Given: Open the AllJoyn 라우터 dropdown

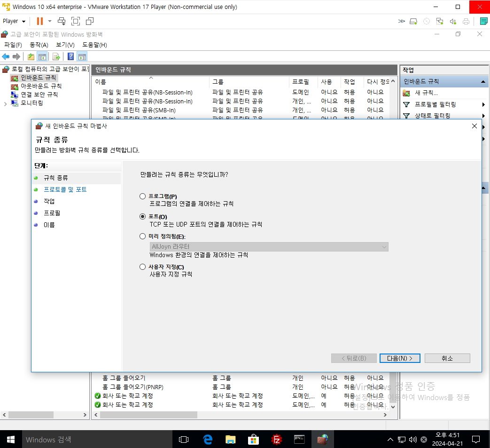Looking at the screenshot, I should tap(269, 247).
